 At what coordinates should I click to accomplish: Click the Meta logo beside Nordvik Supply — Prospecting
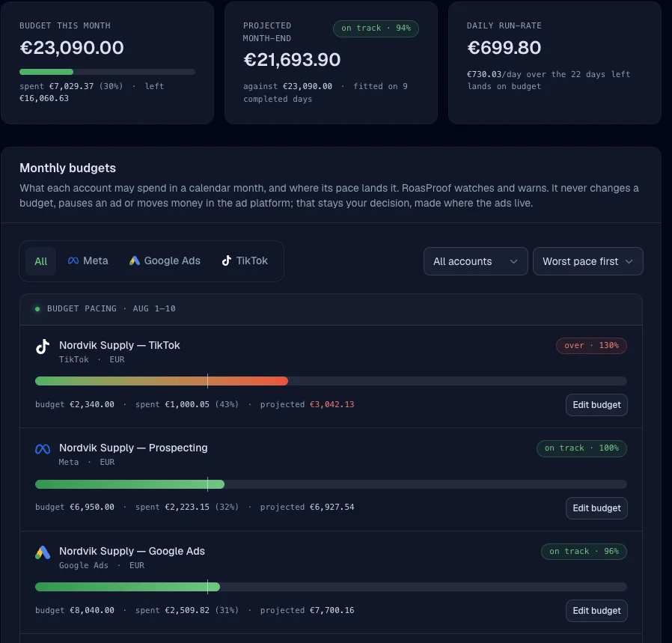[x=43, y=449]
